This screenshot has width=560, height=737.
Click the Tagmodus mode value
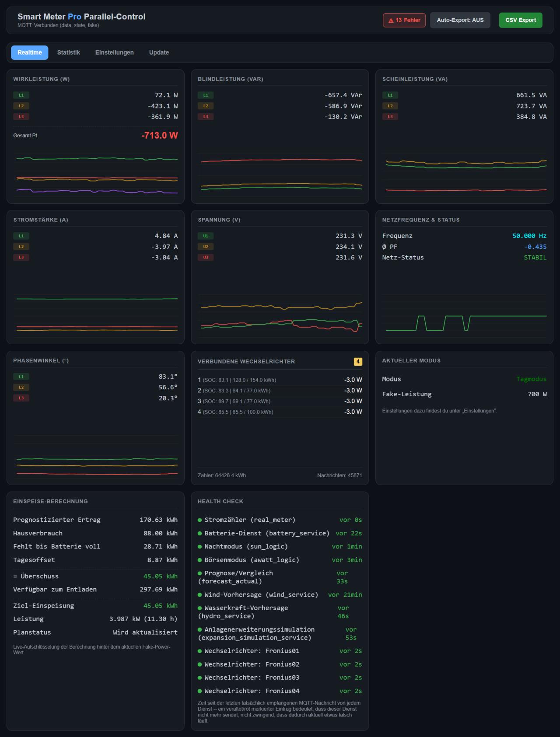[x=531, y=379]
